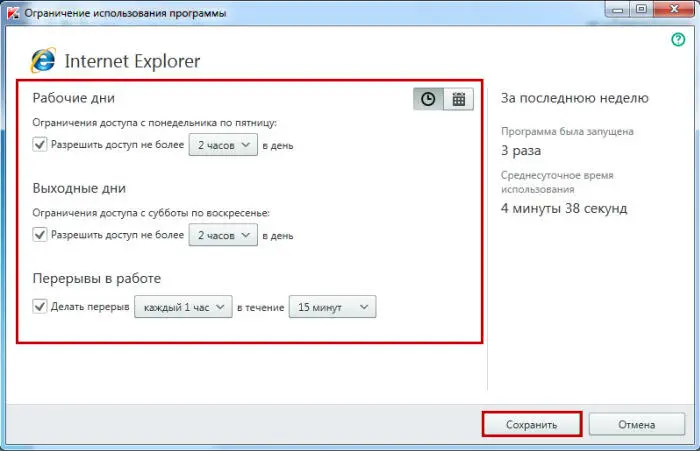Image resolution: width=700 pixels, height=451 pixels.
Task: Click the 'Internet Explorer' title text
Action: [132, 61]
